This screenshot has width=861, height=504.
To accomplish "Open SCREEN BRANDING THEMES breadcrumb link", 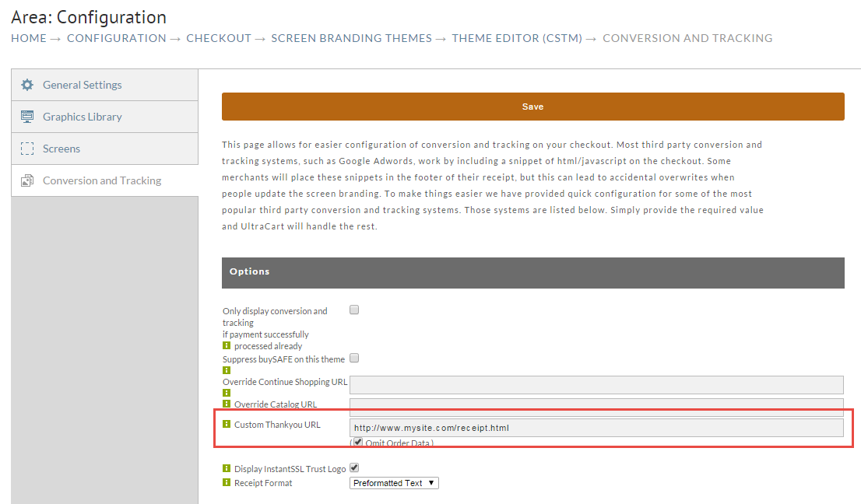I will [x=351, y=38].
